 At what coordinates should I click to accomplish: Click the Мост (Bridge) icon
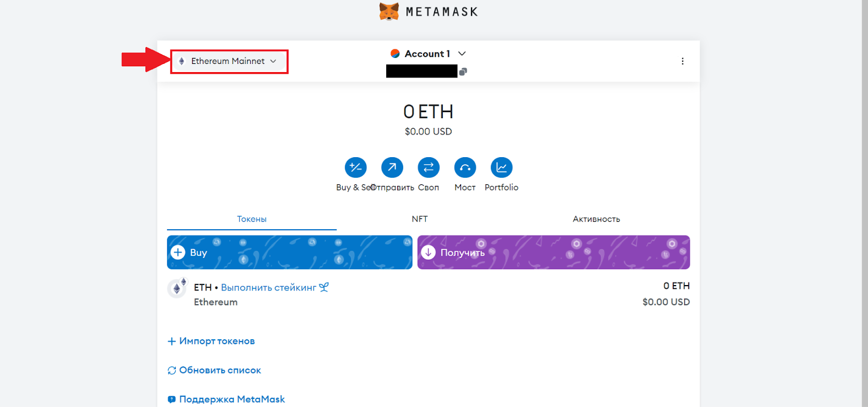pos(465,167)
